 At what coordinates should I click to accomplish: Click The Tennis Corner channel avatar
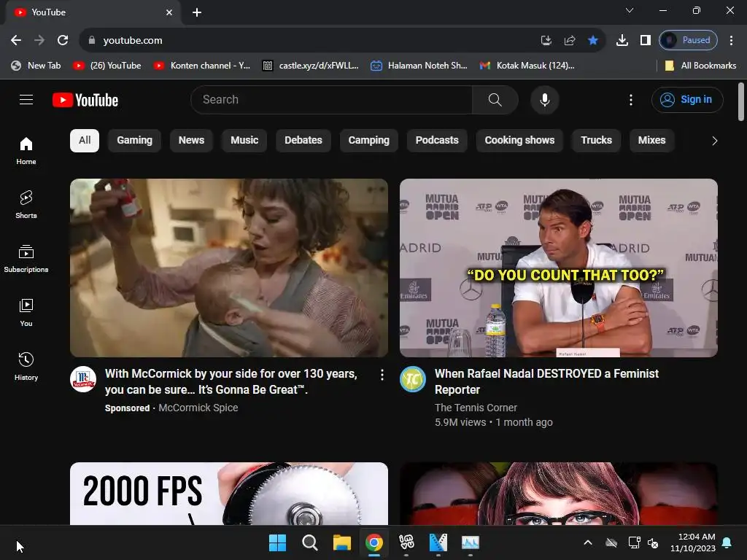point(413,379)
